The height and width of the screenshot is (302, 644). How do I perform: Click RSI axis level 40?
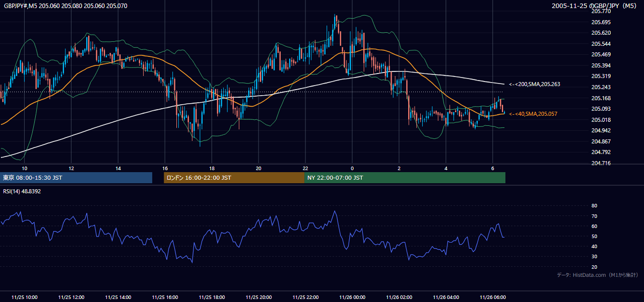click(594, 246)
